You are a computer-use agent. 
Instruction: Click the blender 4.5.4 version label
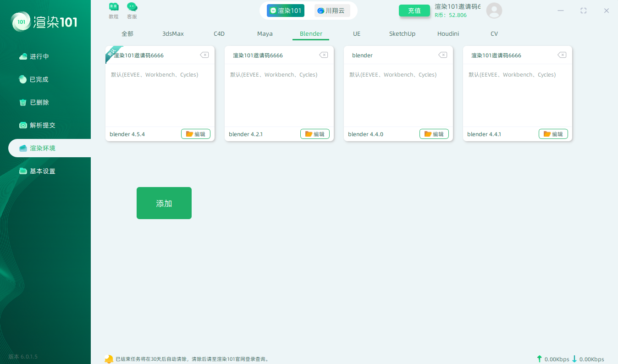[127, 134]
